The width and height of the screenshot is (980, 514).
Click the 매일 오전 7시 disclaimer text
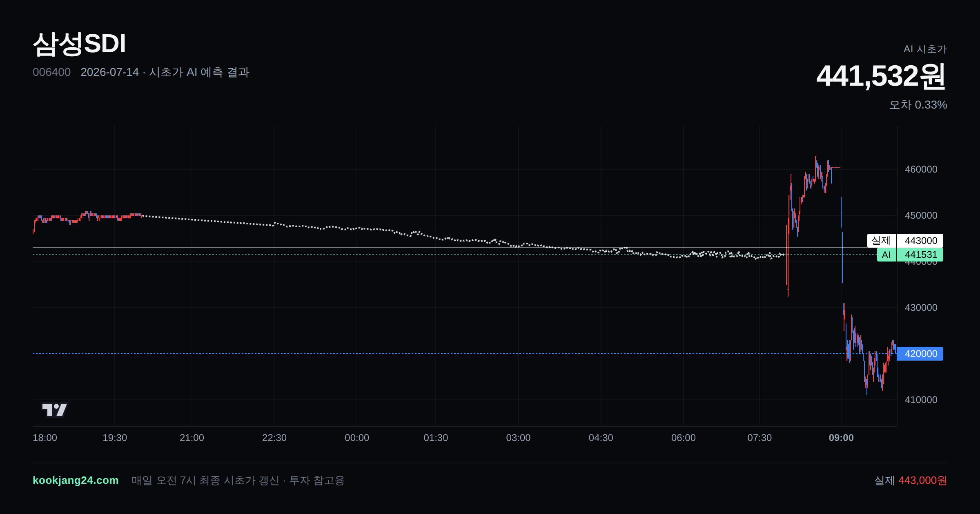238,480
